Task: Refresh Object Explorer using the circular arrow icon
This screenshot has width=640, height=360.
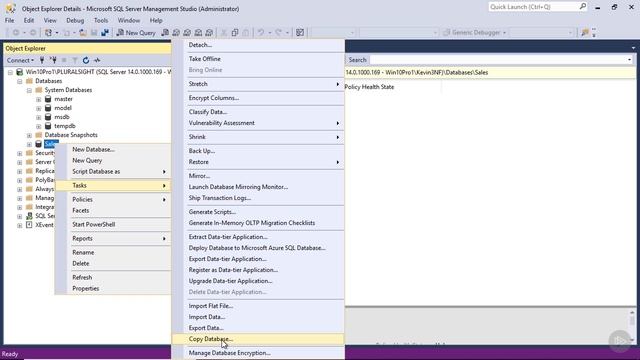Action: (x=86, y=60)
